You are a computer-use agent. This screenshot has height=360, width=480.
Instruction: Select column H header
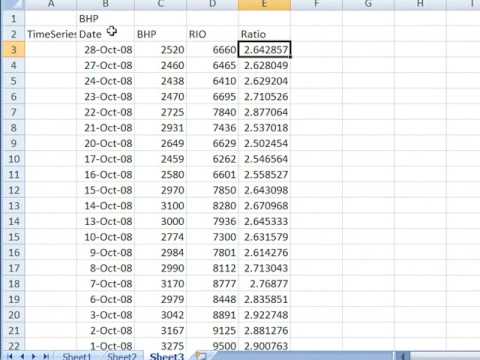point(420,4)
